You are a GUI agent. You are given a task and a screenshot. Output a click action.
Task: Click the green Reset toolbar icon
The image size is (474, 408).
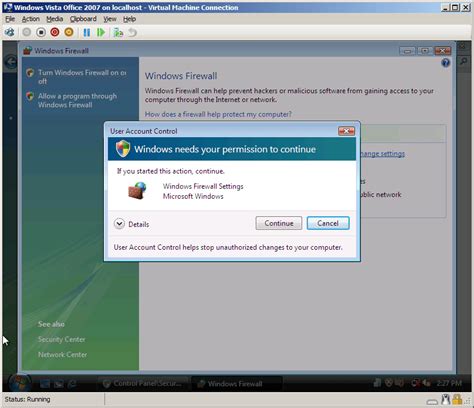(101, 32)
